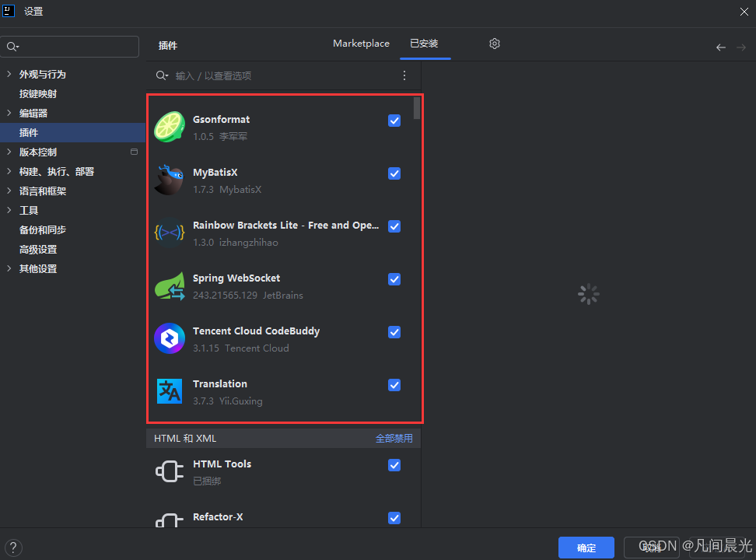Click the Gsonformat lime plugin icon
The image size is (756, 560).
point(170,127)
